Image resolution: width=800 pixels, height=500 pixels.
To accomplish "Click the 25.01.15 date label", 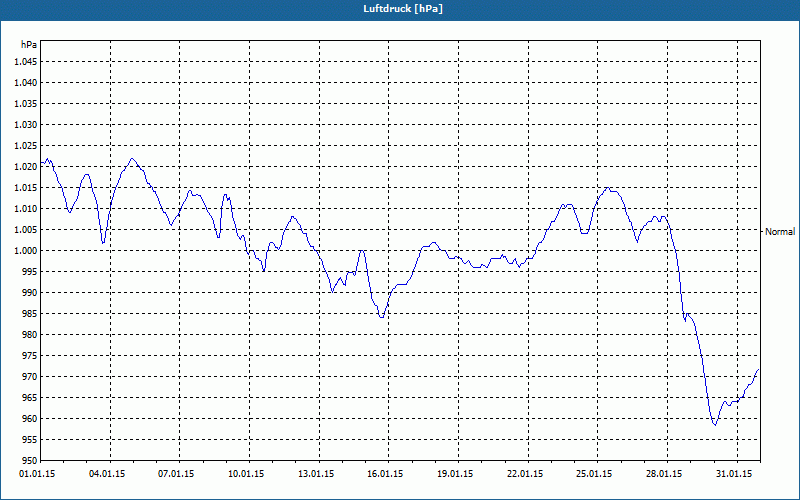I will pos(594,474).
